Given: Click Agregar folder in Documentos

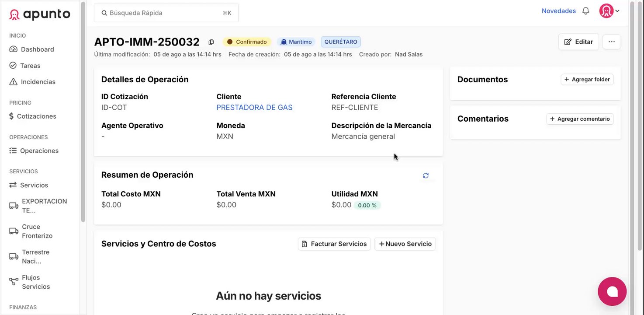Looking at the screenshot, I should (x=587, y=79).
